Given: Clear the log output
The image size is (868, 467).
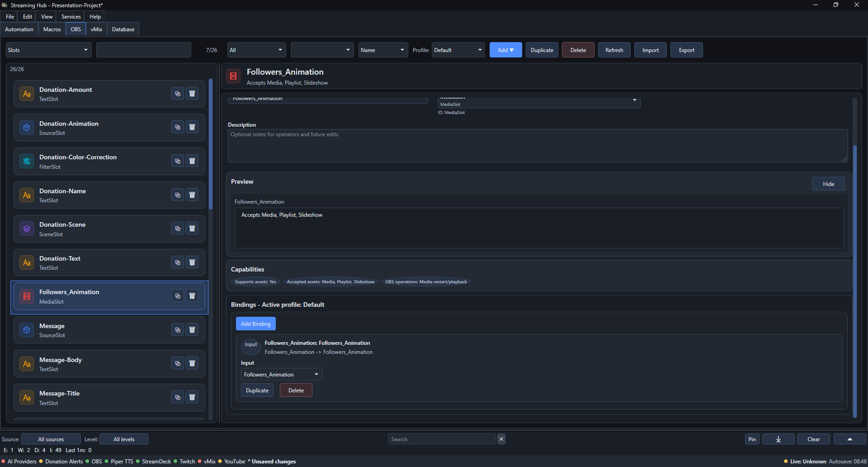Looking at the screenshot, I should pyautogui.click(x=814, y=439).
